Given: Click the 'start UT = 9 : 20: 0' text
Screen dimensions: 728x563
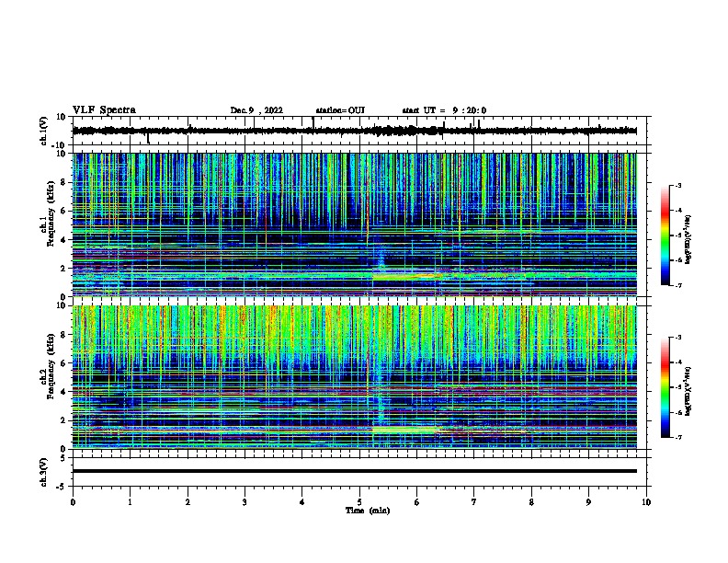Looking at the screenshot, I should (444, 110).
